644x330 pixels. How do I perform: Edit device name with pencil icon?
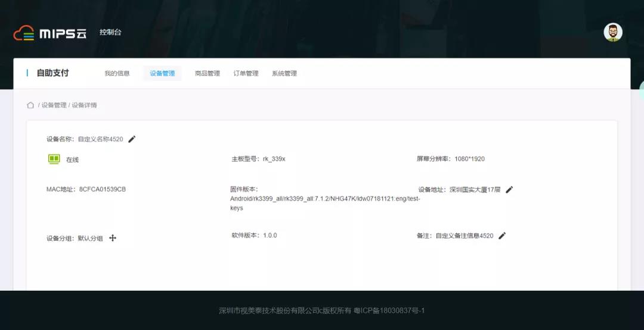[132, 139]
